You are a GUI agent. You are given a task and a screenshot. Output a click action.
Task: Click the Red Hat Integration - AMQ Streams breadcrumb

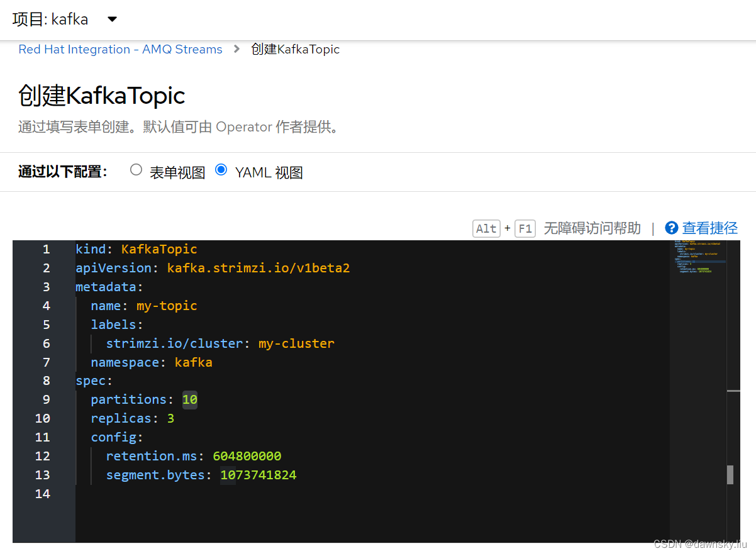(120, 49)
